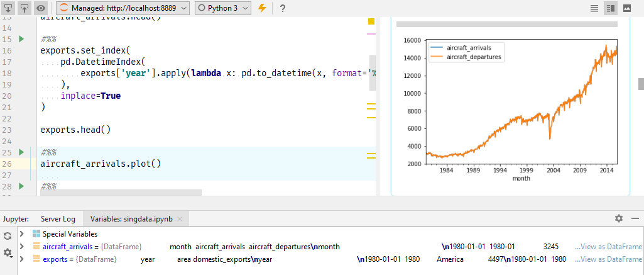Click line number 26 in the gutter
The image size is (644, 275).
(x=7, y=164)
